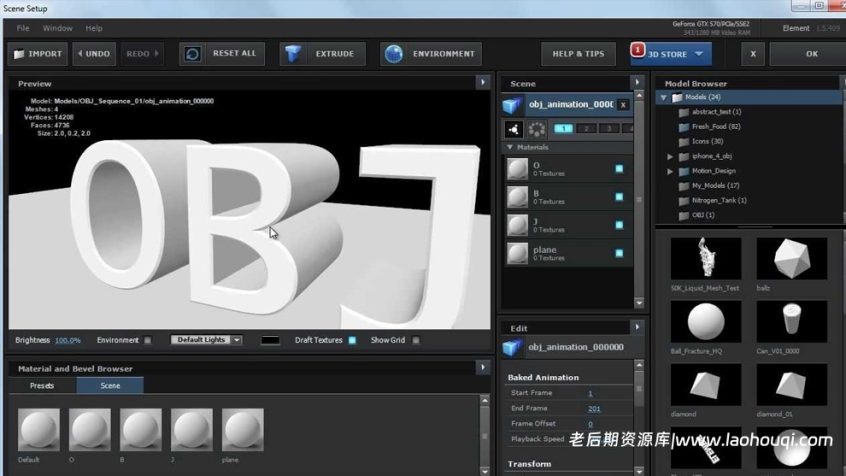Disable the Draft Textures checkbox

point(352,341)
